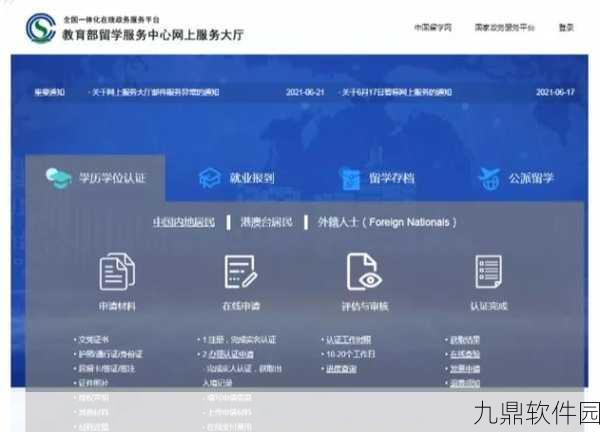Click the 评估与审核 label text
The width and height of the screenshot is (600, 432).
pos(365,306)
